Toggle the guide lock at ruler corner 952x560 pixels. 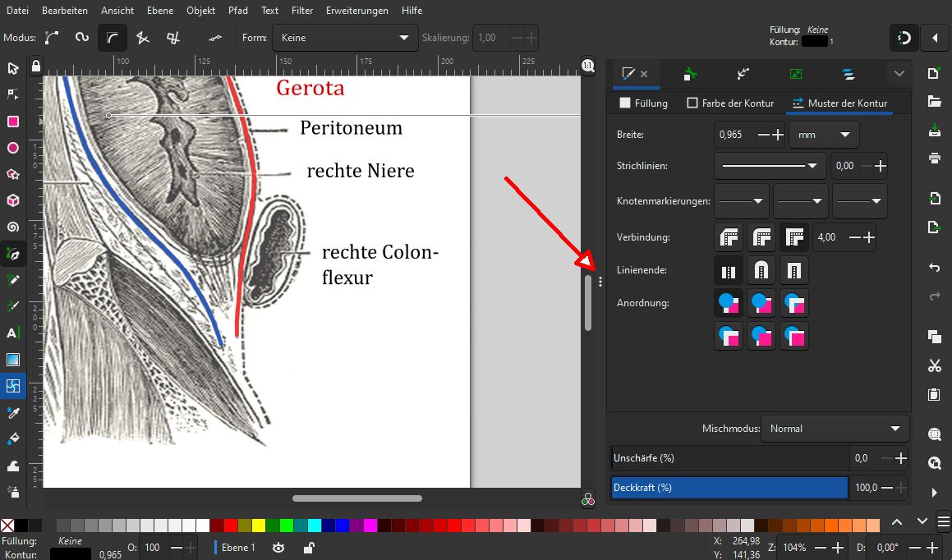pyautogui.click(x=35, y=66)
